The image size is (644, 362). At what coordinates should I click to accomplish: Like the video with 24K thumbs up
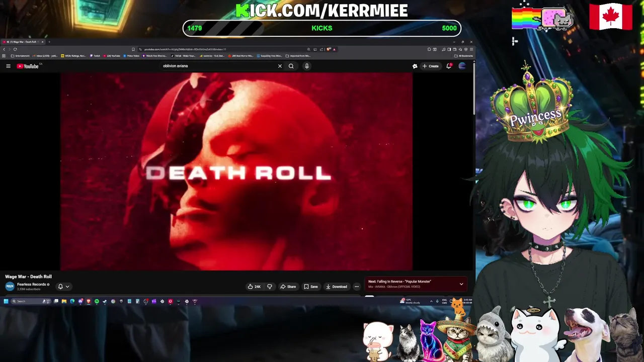(254, 287)
